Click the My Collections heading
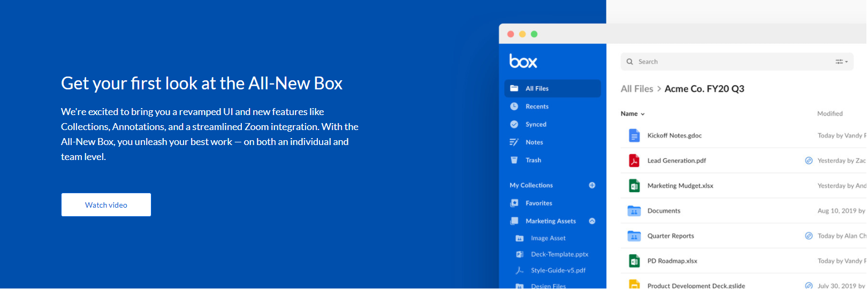The height and width of the screenshot is (289, 868). [x=531, y=185]
